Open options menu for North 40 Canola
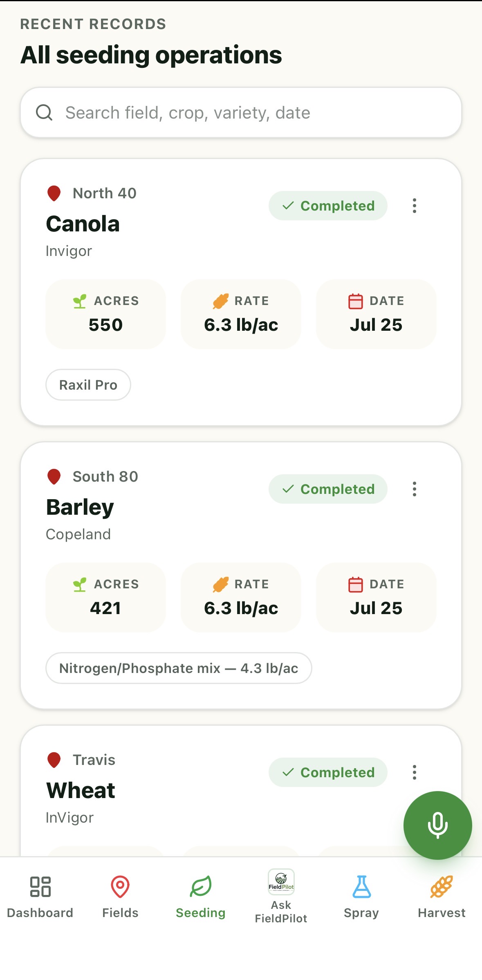Viewport: 482px width, 980px height. [415, 206]
